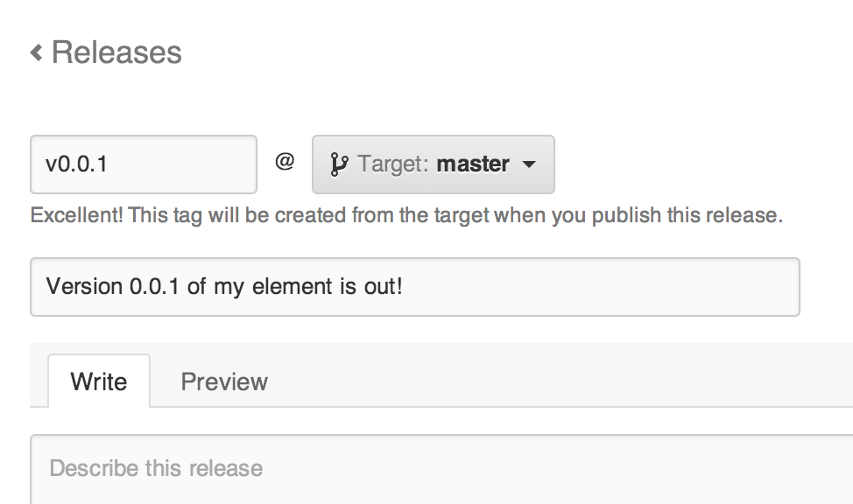This screenshot has width=853, height=504.
Task: Click the tag name field showing v0.0.1
Action: 143,164
